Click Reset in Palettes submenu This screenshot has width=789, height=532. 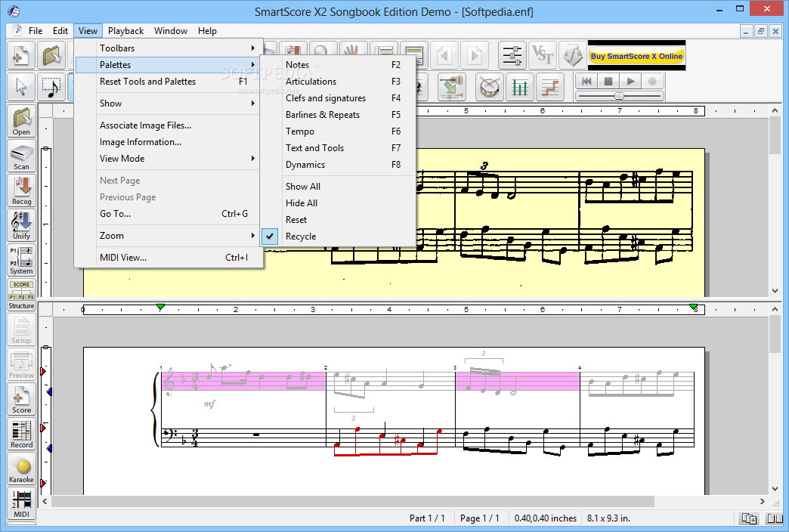pyautogui.click(x=338, y=219)
